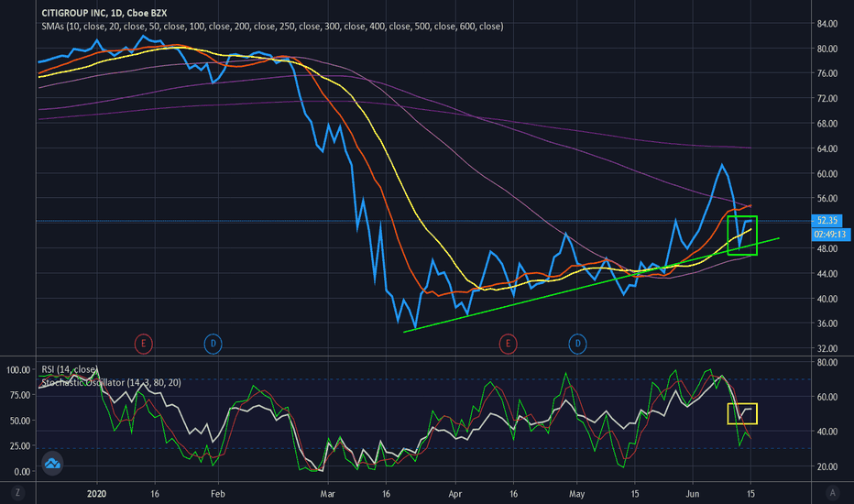Click the Mar label on the time axis
This screenshot has height=504, width=854.
point(327,494)
